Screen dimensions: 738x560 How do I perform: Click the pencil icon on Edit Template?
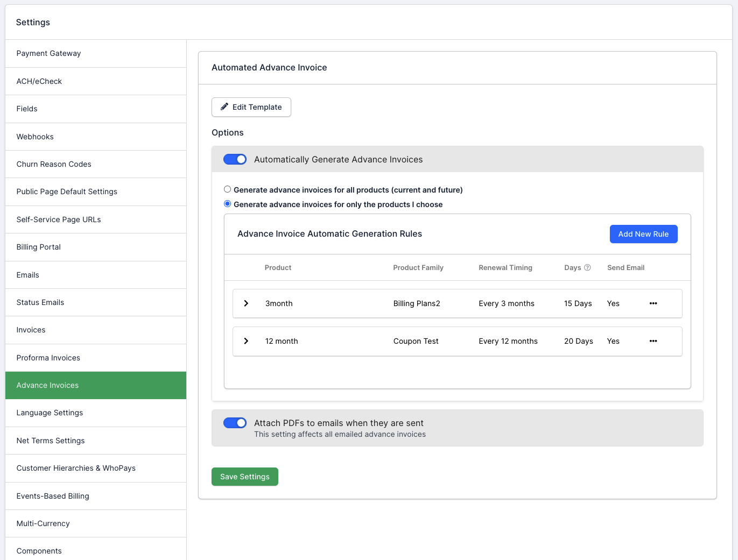coord(224,107)
